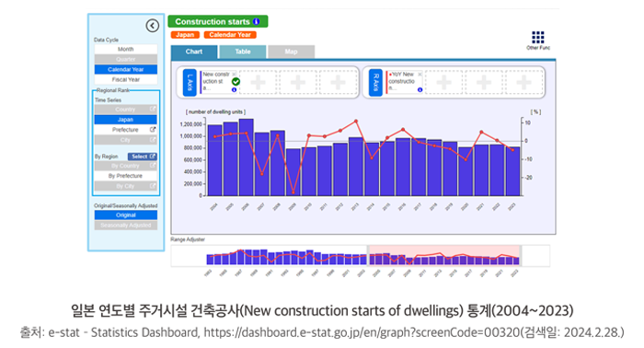This screenshot has width=644, height=348.
Task: Toggle green checkmark on New construction series
Action: tap(236, 81)
